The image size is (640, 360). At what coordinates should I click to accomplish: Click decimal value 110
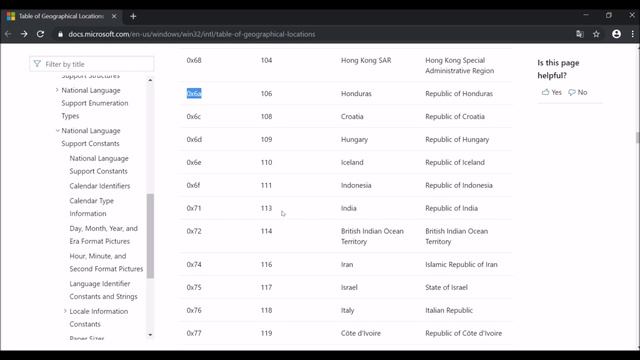click(266, 162)
